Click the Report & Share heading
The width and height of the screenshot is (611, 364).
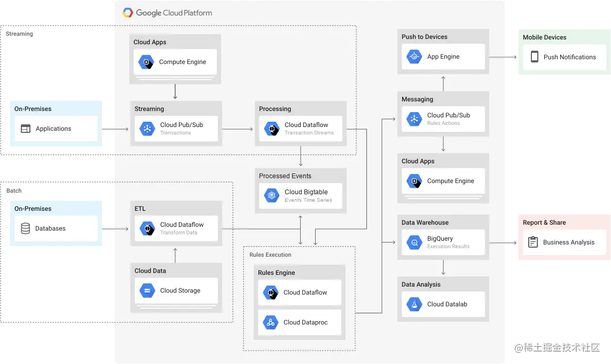pos(544,223)
